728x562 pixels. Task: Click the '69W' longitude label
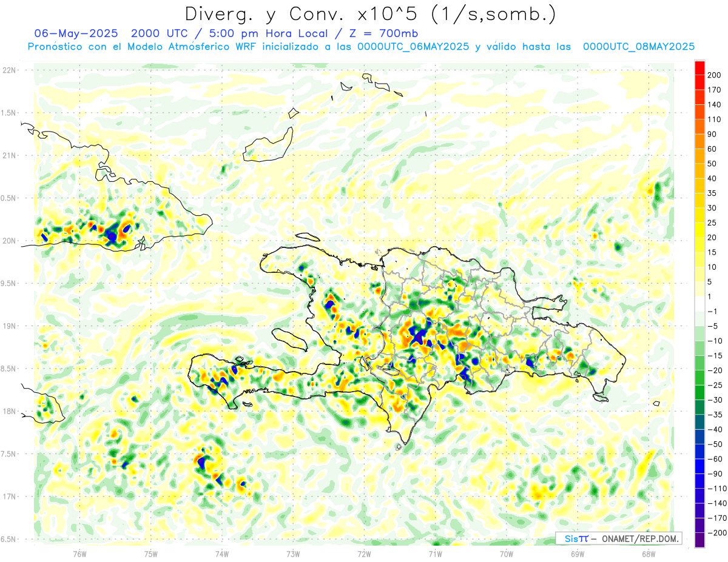point(578,554)
